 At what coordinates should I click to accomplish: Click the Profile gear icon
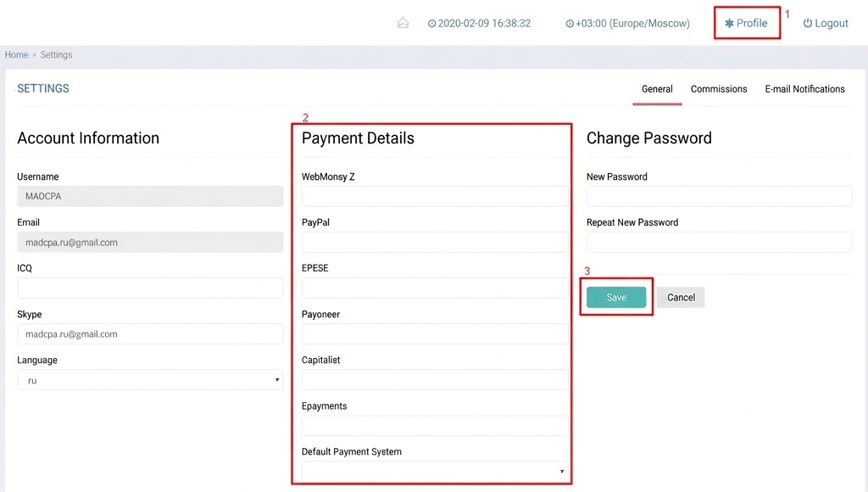coord(729,23)
